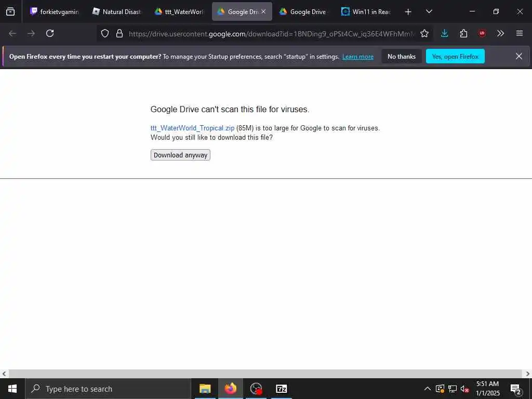This screenshot has height=399, width=532.
Task: Open the notification center icon
Action: [516, 389]
